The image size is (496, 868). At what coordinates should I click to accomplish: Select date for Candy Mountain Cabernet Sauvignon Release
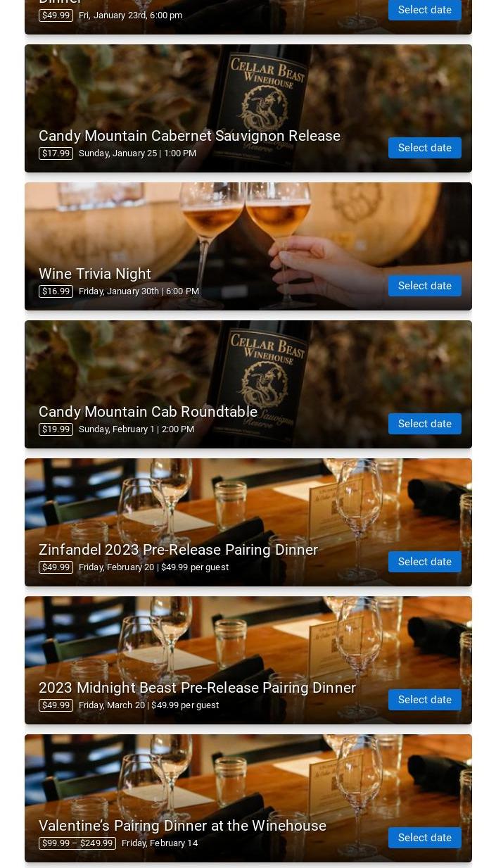(x=424, y=148)
